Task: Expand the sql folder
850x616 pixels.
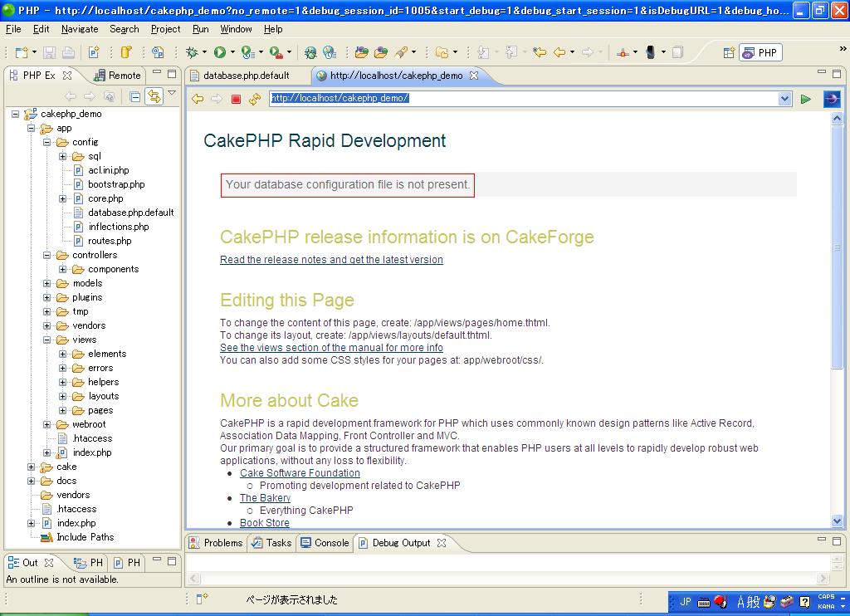Action: pos(63,156)
